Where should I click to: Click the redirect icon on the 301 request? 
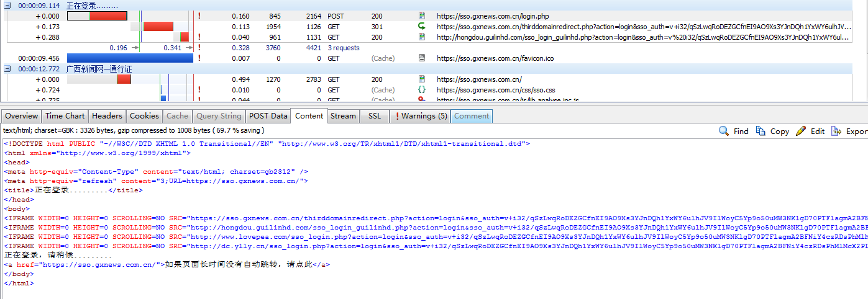(422, 27)
